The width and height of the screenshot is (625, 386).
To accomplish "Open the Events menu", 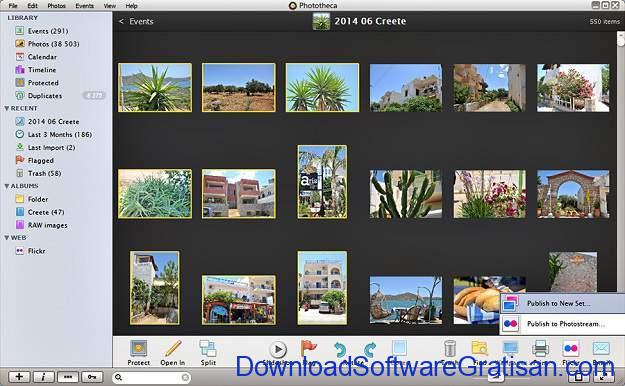I will [85, 6].
